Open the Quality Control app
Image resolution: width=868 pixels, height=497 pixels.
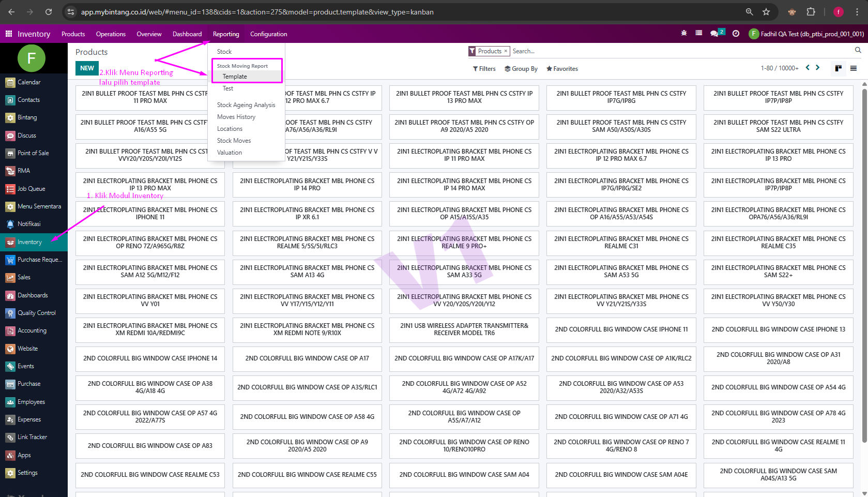coord(34,313)
